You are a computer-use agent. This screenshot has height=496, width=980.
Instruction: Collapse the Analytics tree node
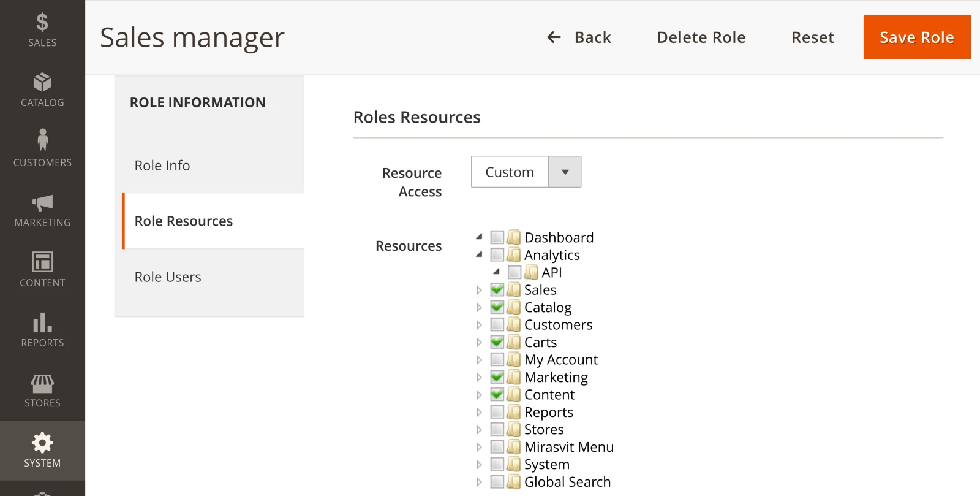(479, 254)
